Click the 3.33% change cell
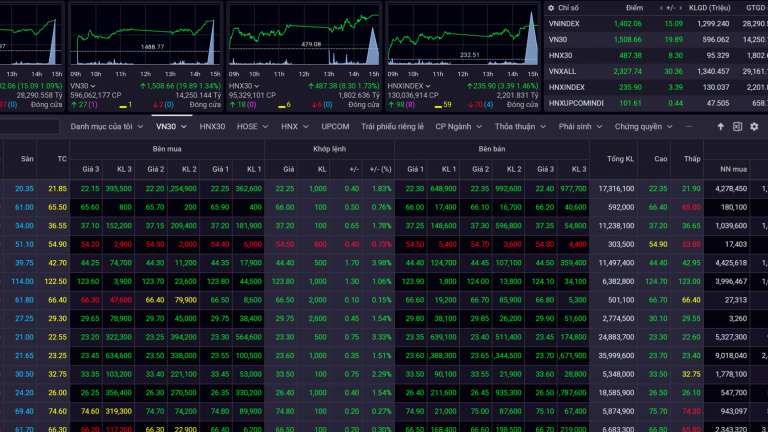 381,337
